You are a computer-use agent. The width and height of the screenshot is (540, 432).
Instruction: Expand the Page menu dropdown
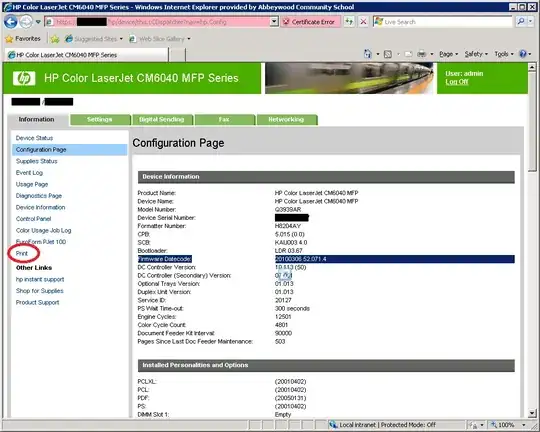click(x=448, y=54)
